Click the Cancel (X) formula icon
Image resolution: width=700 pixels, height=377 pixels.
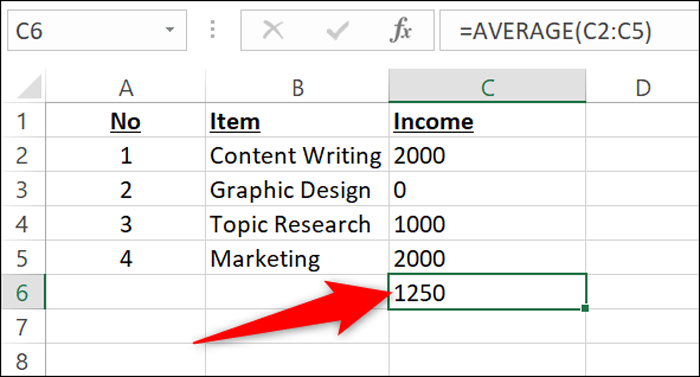tap(273, 30)
